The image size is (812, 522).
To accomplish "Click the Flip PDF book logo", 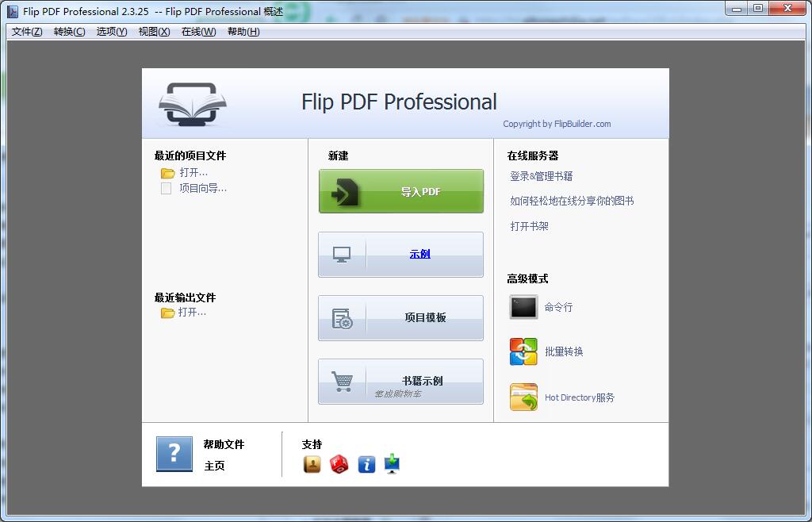I will [x=193, y=105].
